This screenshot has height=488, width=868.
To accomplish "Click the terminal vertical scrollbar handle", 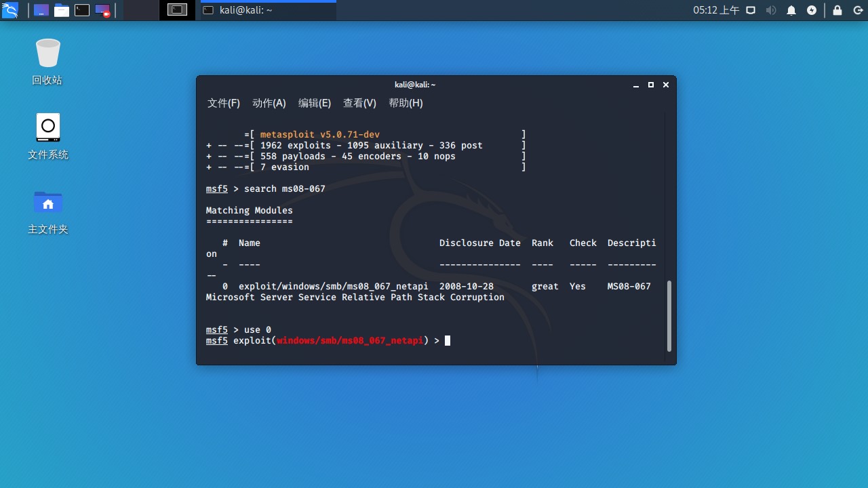I will pyautogui.click(x=669, y=317).
